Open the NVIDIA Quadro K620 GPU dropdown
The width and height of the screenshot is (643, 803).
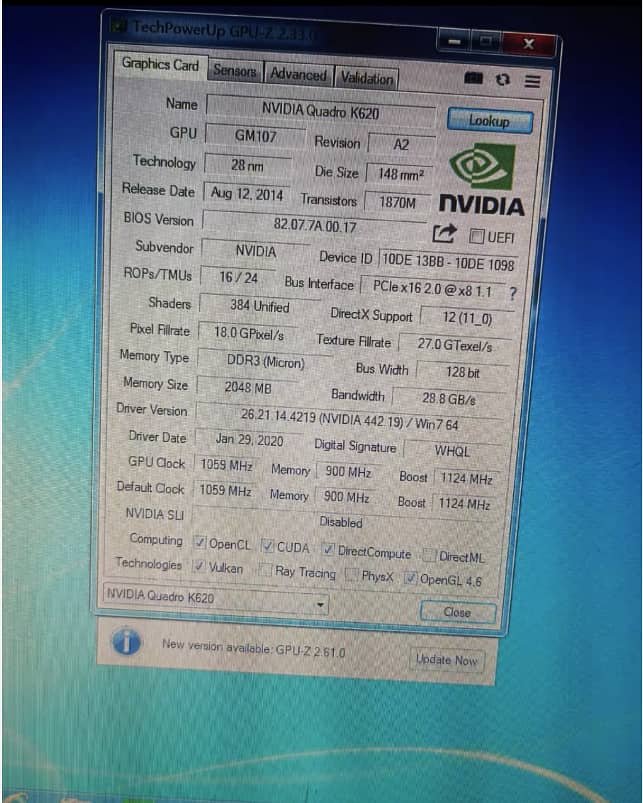point(216,598)
